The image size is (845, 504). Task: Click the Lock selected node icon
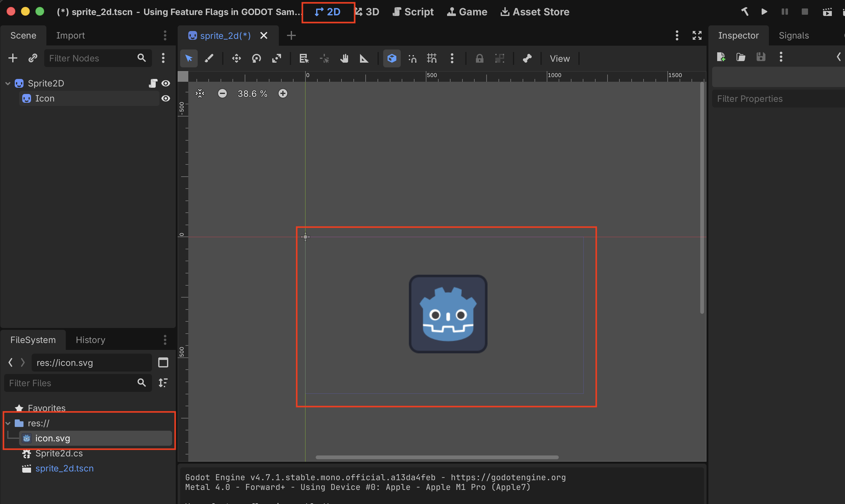coord(480,58)
